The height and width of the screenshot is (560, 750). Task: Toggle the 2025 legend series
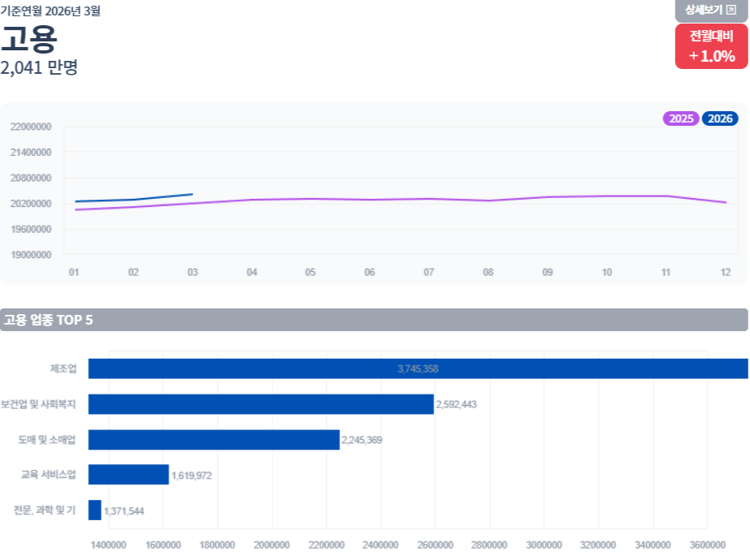pyautogui.click(x=681, y=118)
